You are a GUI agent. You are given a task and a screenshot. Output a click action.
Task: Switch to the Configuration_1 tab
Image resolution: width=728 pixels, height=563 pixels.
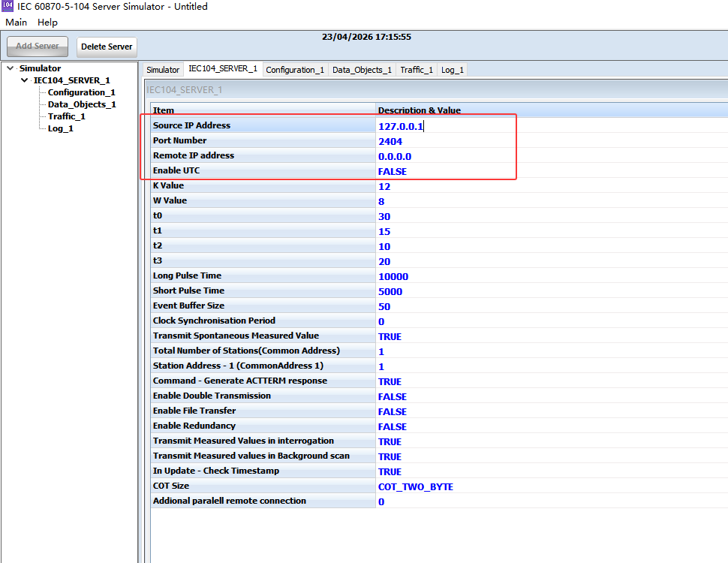pyautogui.click(x=295, y=70)
